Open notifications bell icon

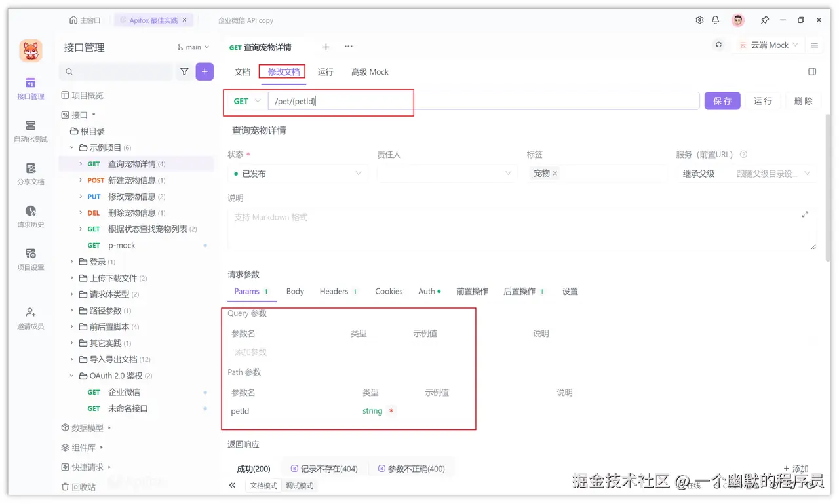[x=716, y=20]
